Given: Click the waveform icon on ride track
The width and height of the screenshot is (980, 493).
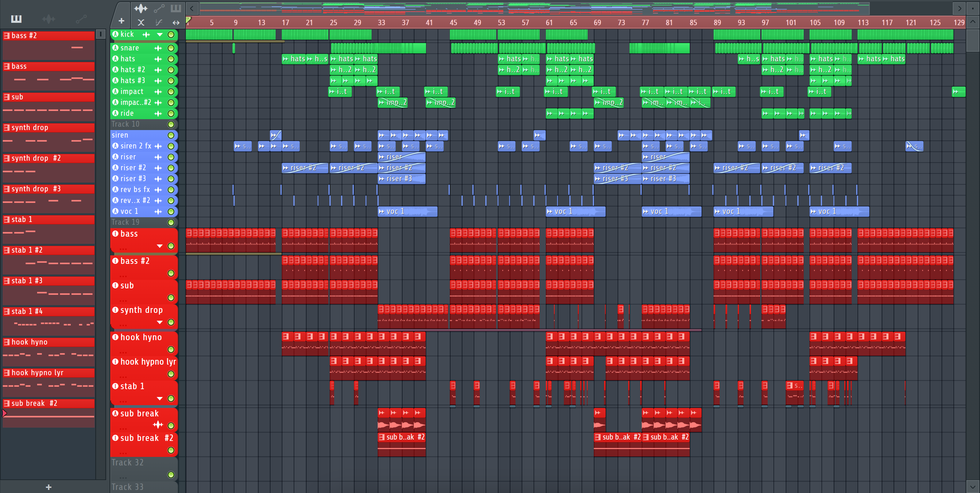Looking at the screenshot, I should [158, 113].
